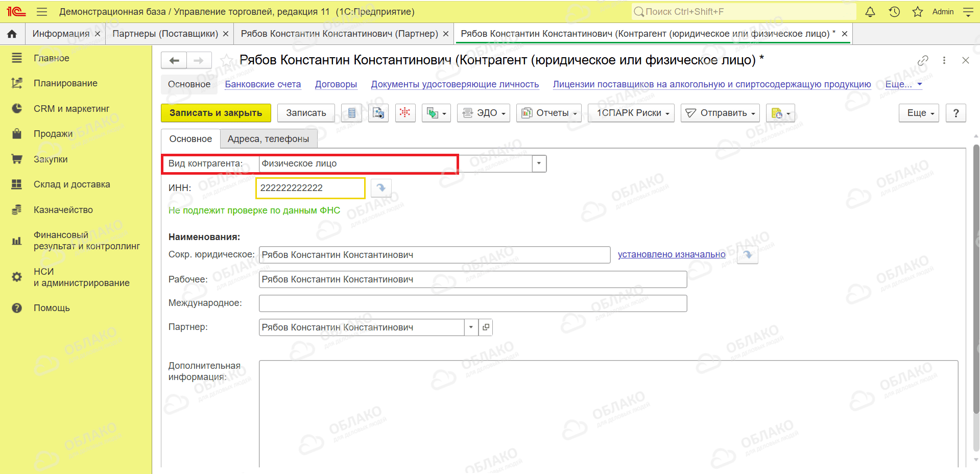Open Банковские счета link
This screenshot has height=474, width=980.
tap(263, 84)
